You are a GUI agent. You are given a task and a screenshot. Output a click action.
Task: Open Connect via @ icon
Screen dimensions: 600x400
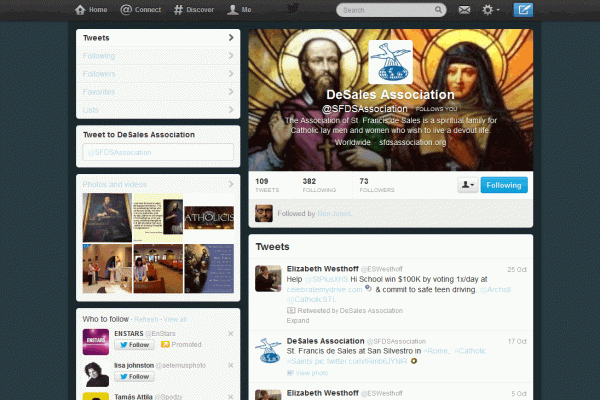[126, 10]
